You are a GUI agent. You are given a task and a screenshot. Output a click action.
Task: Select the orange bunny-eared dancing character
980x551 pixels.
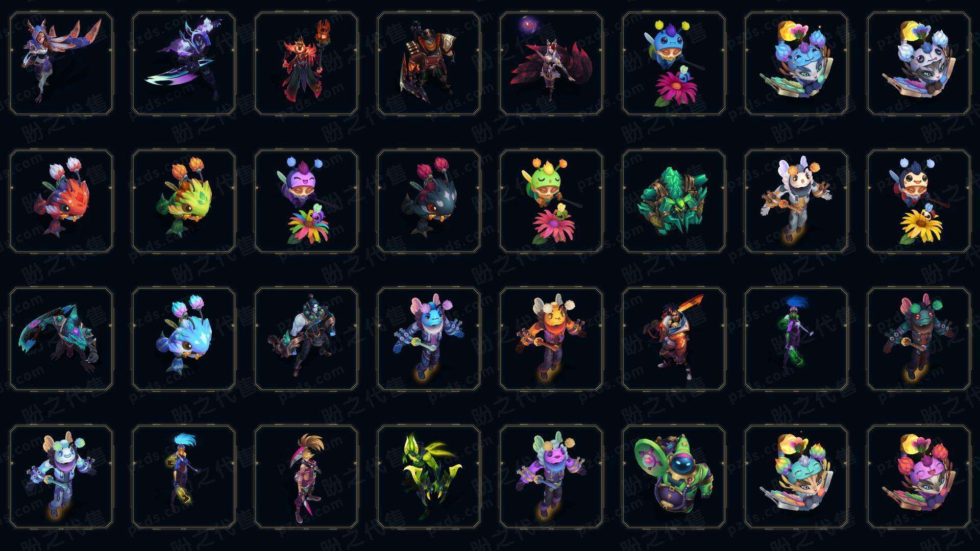click(x=551, y=339)
